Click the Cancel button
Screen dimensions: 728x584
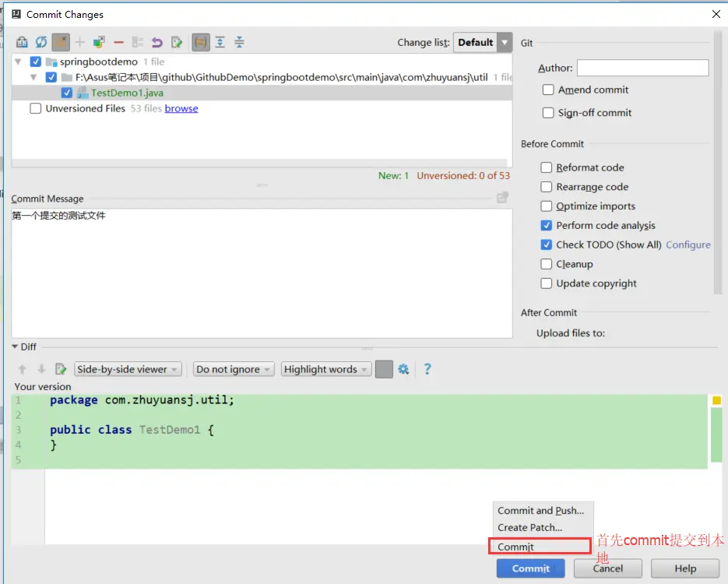coord(608,568)
